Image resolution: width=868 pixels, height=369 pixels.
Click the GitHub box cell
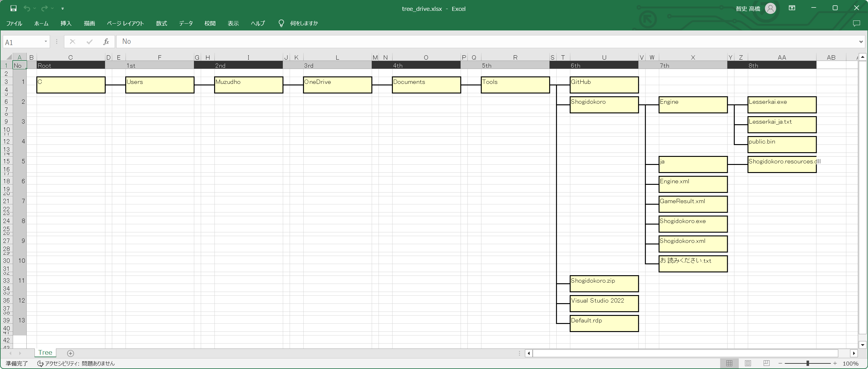click(x=604, y=85)
